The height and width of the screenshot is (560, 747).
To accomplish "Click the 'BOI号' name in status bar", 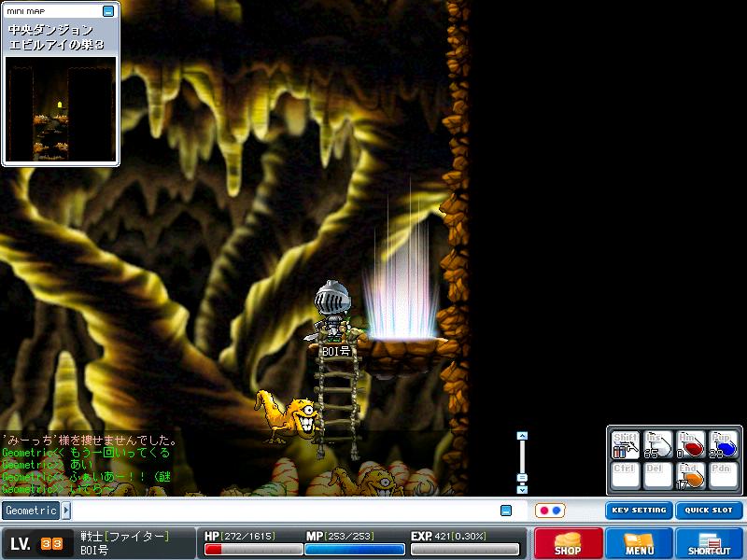I will (94, 551).
